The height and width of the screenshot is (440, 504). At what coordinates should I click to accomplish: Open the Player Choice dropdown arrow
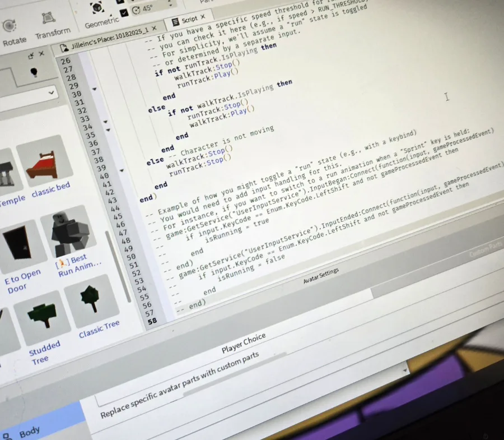(405, 370)
